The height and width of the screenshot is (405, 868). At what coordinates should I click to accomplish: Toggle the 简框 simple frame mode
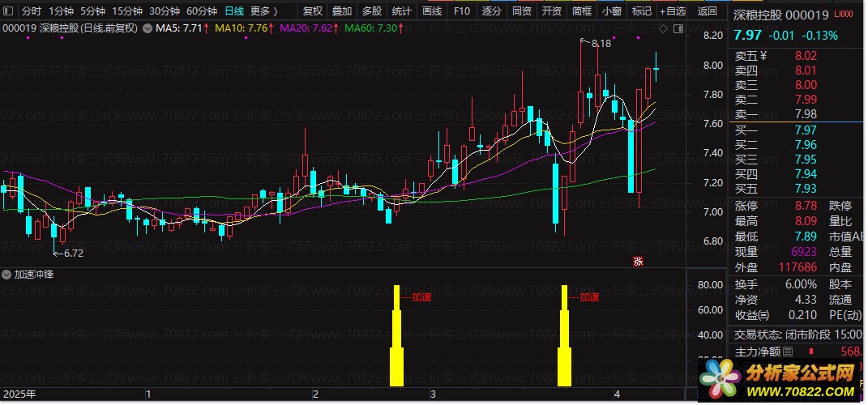(582, 11)
